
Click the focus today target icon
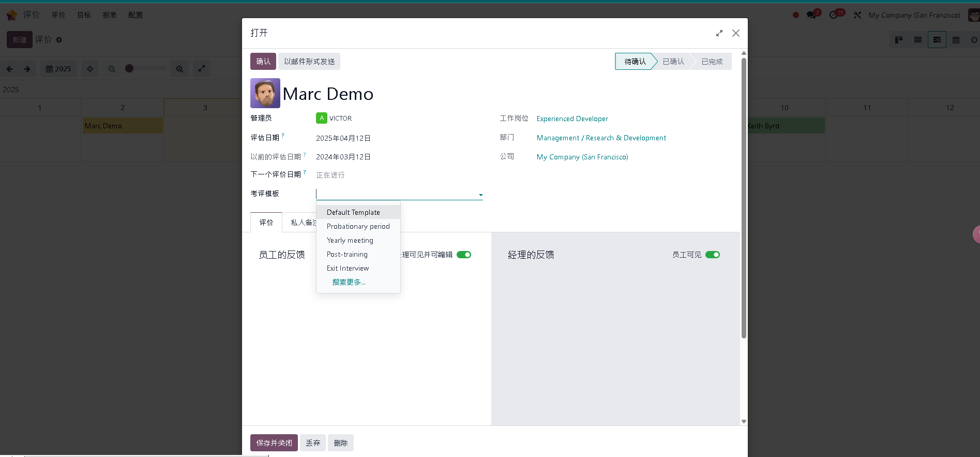pyautogui.click(x=90, y=69)
